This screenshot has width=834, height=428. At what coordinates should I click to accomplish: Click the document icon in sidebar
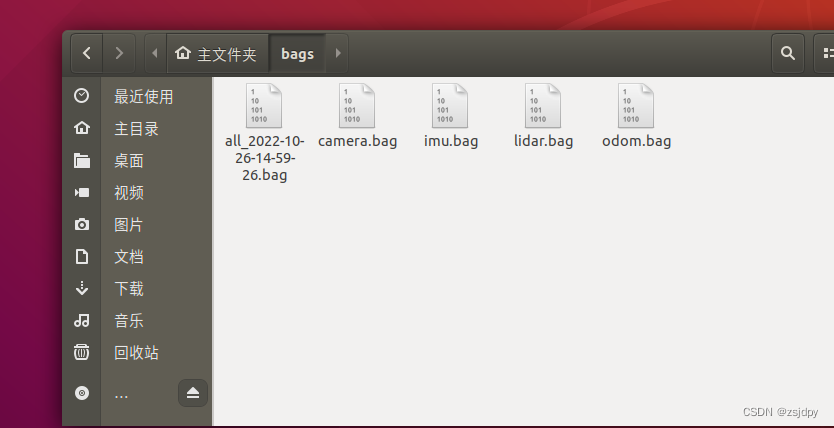(81, 256)
